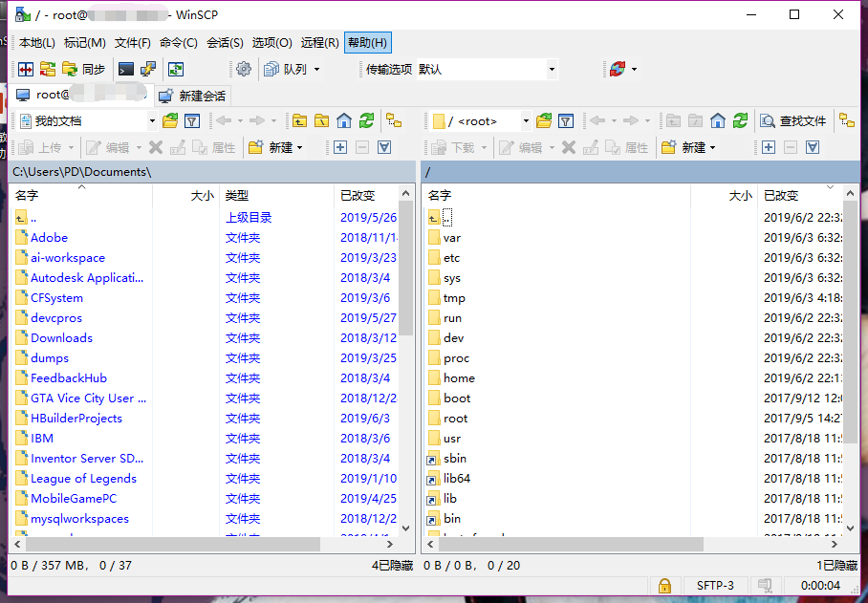This screenshot has height=603, width=868.
Task: Click the 队列 queue button
Action: click(x=286, y=69)
